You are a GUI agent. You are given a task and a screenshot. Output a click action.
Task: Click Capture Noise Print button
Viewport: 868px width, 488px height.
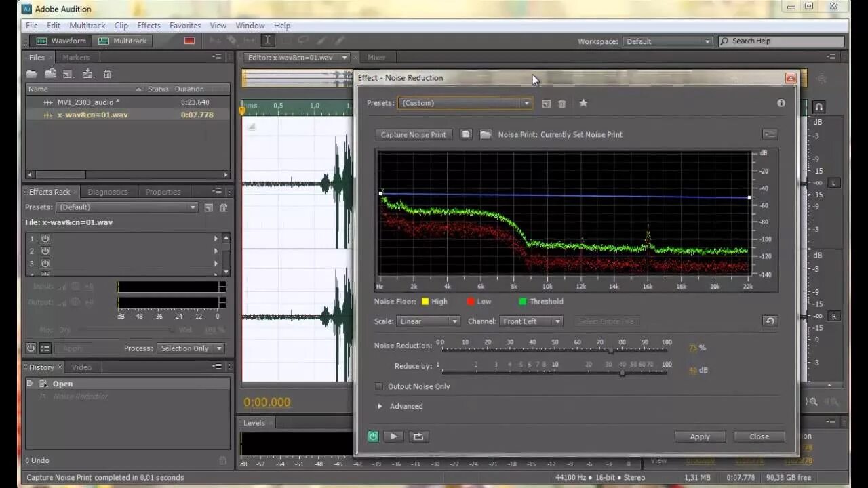414,134
